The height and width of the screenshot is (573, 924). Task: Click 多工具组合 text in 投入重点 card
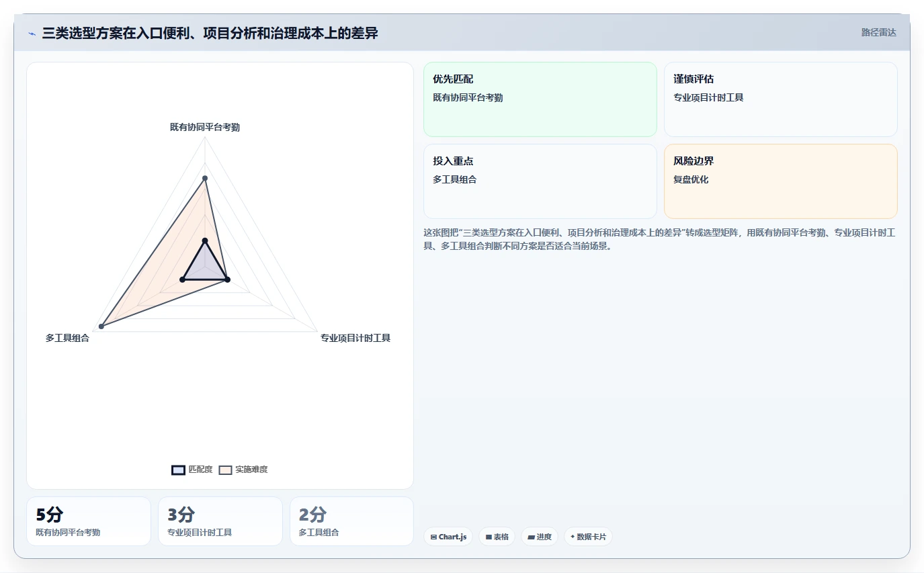point(455,179)
